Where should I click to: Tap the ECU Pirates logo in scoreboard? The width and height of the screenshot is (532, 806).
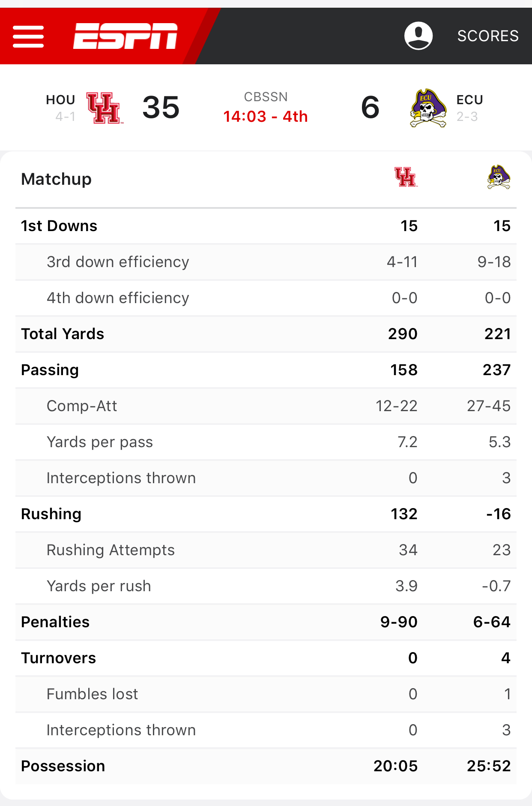click(428, 108)
